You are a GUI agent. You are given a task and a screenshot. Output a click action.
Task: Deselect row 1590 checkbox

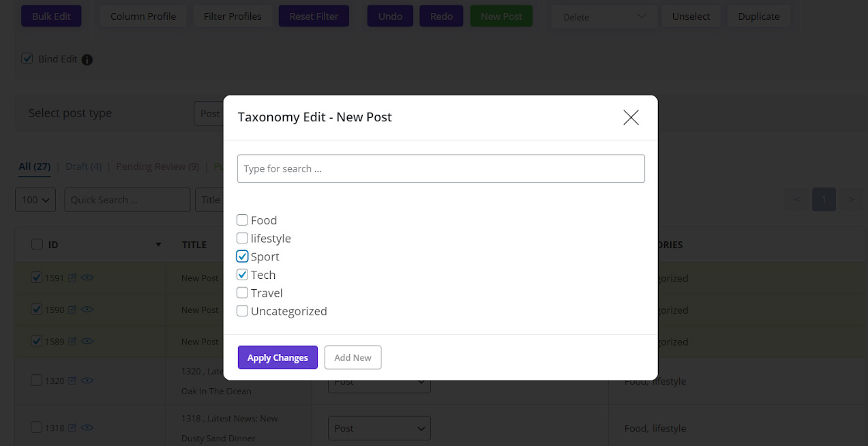37,309
